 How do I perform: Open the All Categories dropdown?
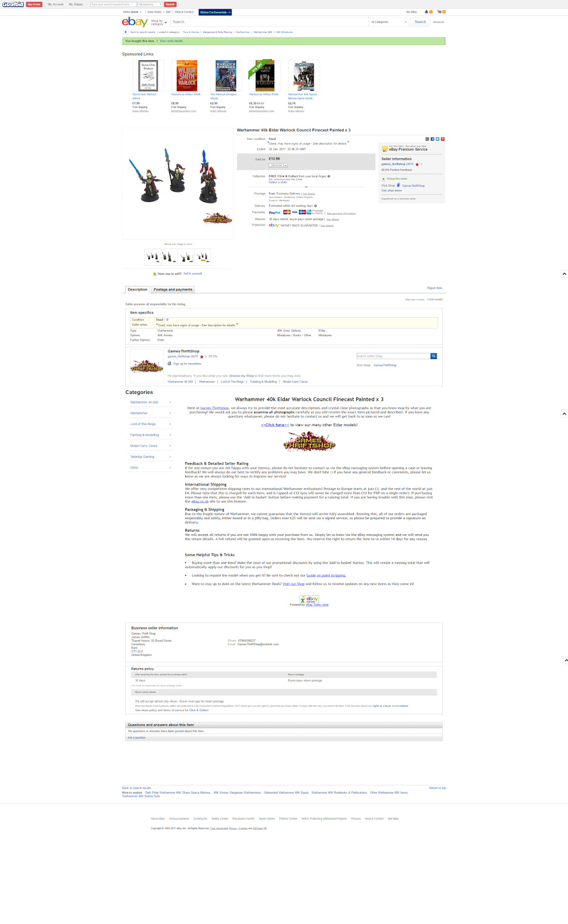[389, 22]
